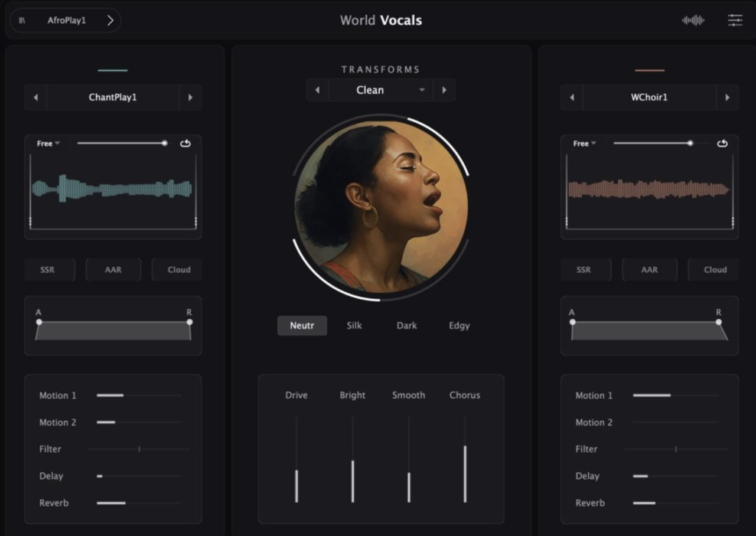Set Motion 1 slider in the right layer
The height and width of the screenshot is (536, 756).
point(676,396)
